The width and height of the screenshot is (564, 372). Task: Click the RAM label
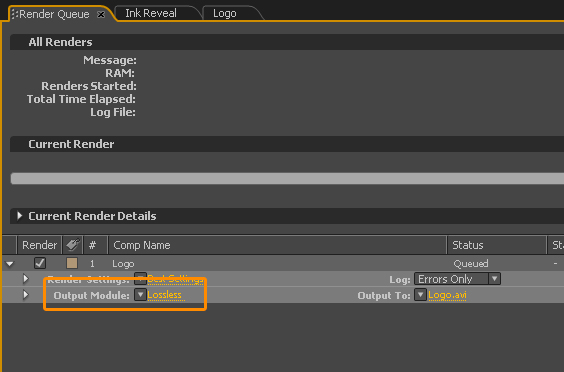120,73
